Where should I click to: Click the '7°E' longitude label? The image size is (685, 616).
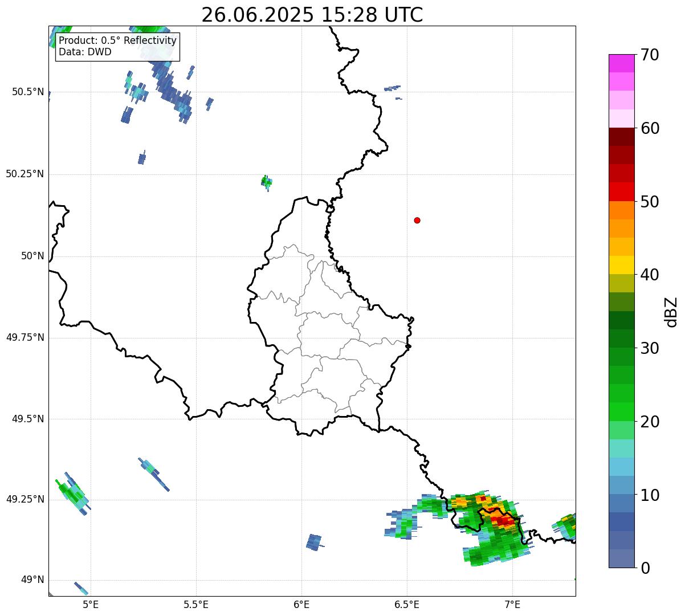coord(512,604)
